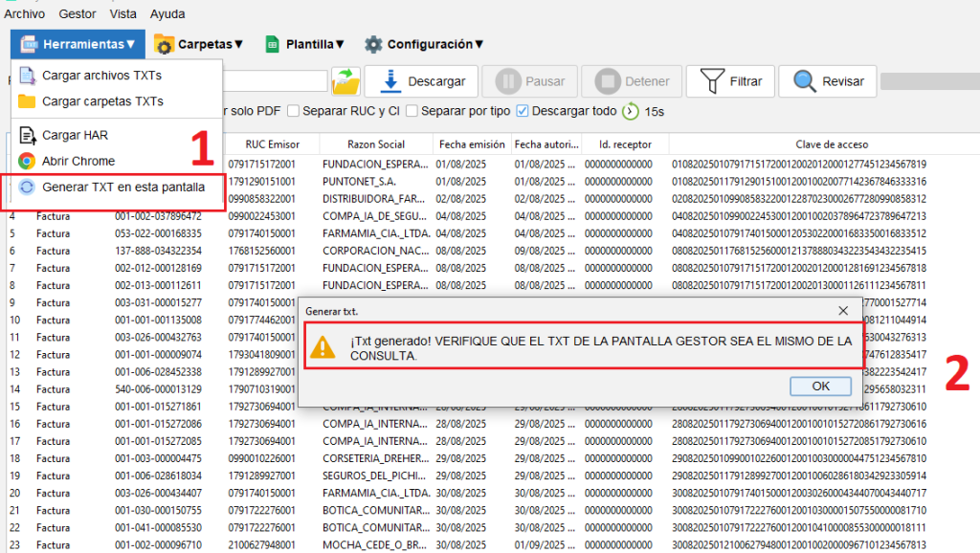Expand the Carpetas dropdown
This screenshot has width=980, height=553.
pos(200,44)
